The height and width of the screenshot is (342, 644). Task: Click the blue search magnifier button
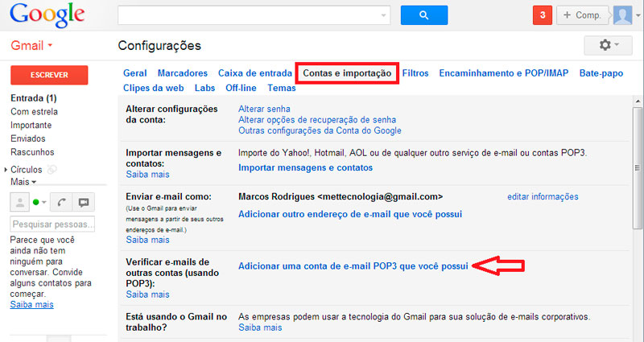tap(424, 15)
